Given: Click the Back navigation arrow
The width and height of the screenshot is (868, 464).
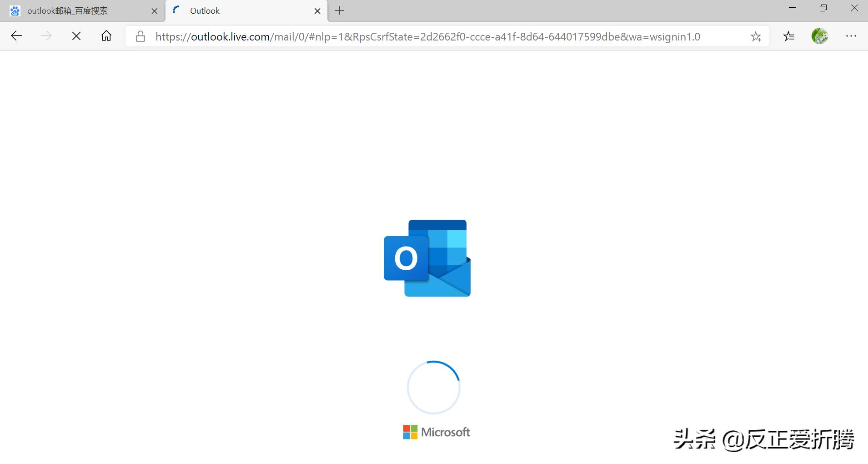Looking at the screenshot, I should click(16, 36).
